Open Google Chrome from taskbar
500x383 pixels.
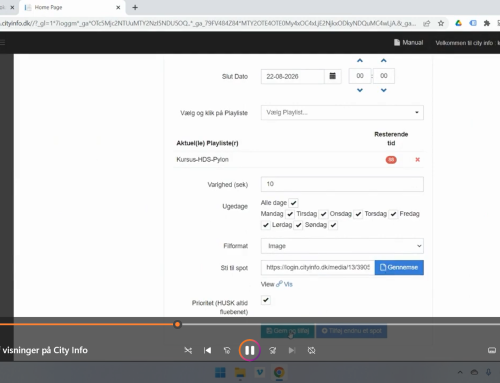(279, 372)
